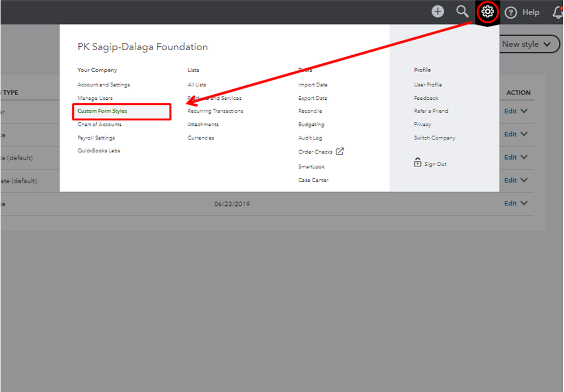Image resolution: width=564 pixels, height=392 pixels.
Task: Click the Help question mark icon
Action: coord(511,12)
